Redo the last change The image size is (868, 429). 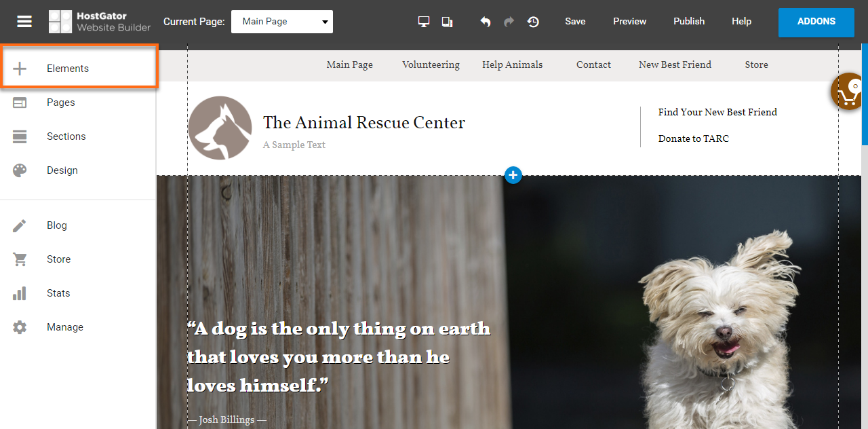[509, 22]
